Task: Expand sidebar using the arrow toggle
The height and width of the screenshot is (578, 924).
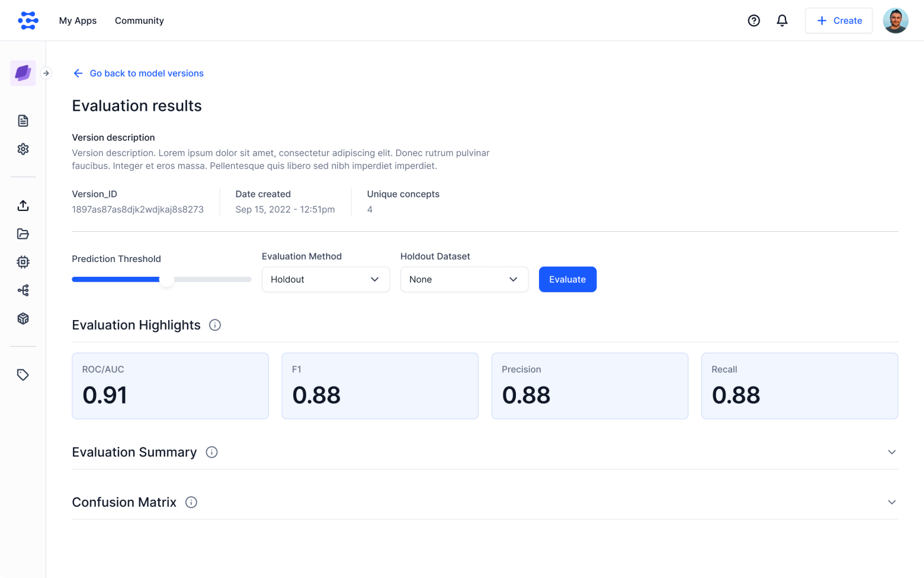Action: (x=46, y=74)
